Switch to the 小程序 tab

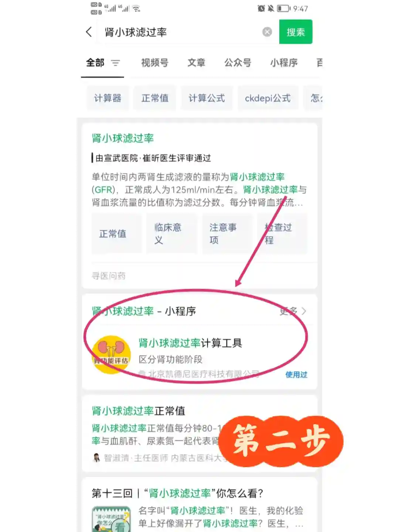[x=284, y=63]
